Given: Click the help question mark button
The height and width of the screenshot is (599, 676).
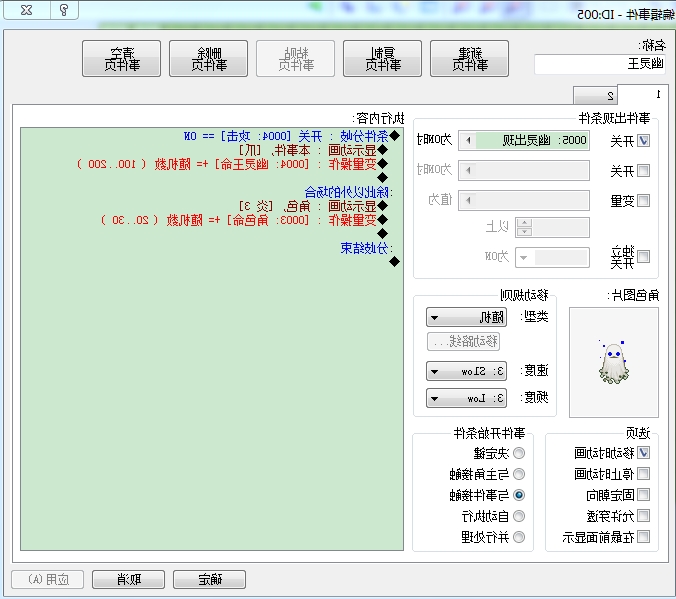Looking at the screenshot, I should (64, 9).
